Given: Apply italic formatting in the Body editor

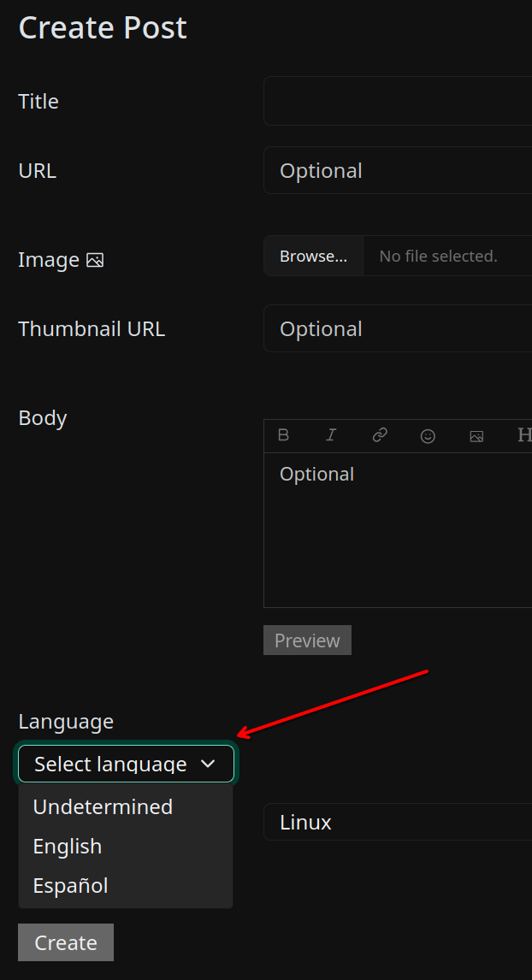Looking at the screenshot, I should [331, 435].
